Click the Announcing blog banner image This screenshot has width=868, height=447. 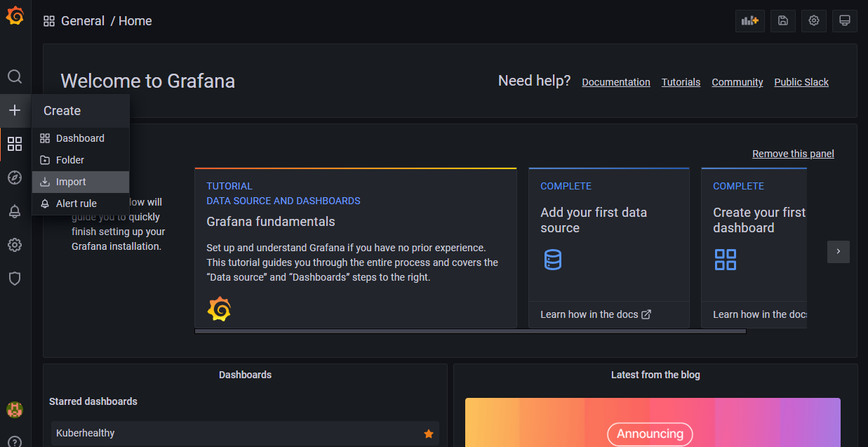click(x=653, y=422)
